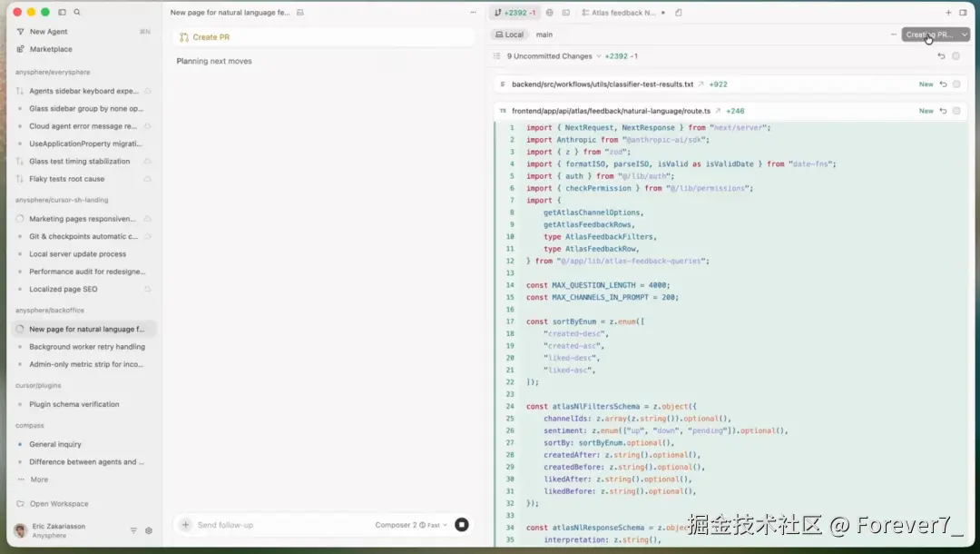The width and height of the screenshot is (980, 554).
Task: Open the Plugin schema verification agent
Action: click(83, 404)
